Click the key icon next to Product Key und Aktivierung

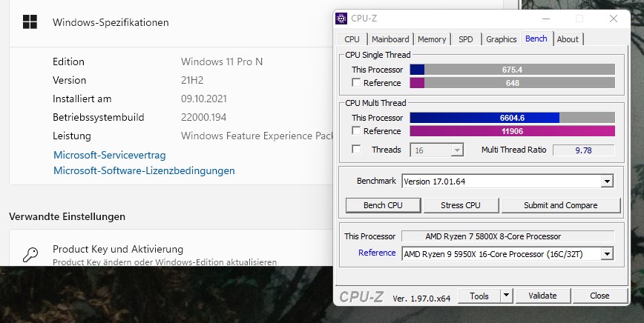(x=30, y=255)
